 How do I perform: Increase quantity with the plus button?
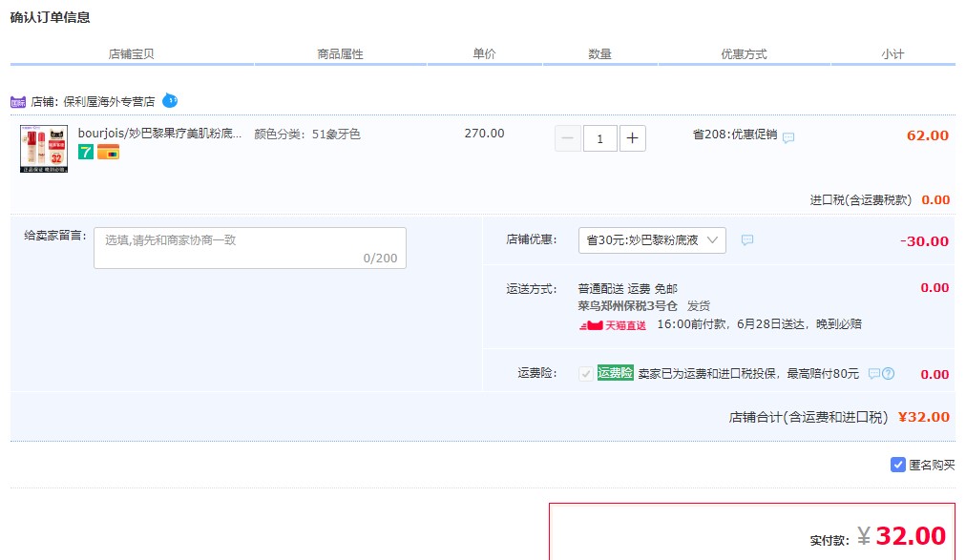pyautogui.click(x=632, y=137)
